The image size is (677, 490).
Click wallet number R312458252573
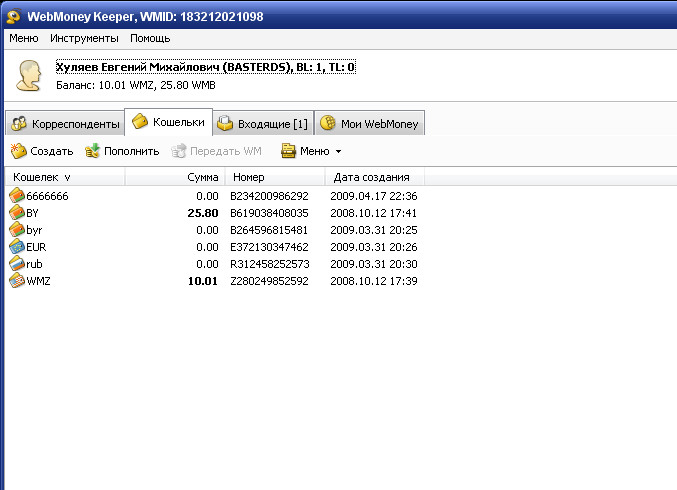[270, 264]
